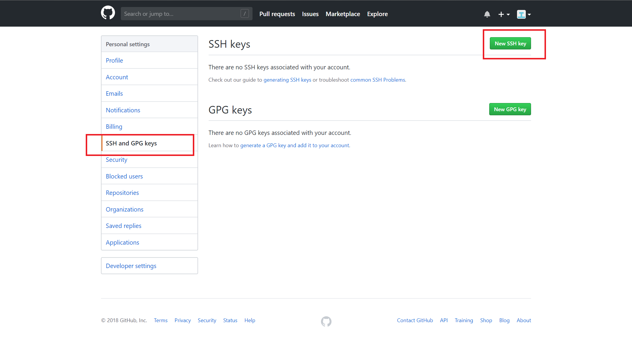Image resolution: width=632 pixels, height=364 pixels.
Task: Select Notifications in settings sidebar
Action: coord(123,110)
